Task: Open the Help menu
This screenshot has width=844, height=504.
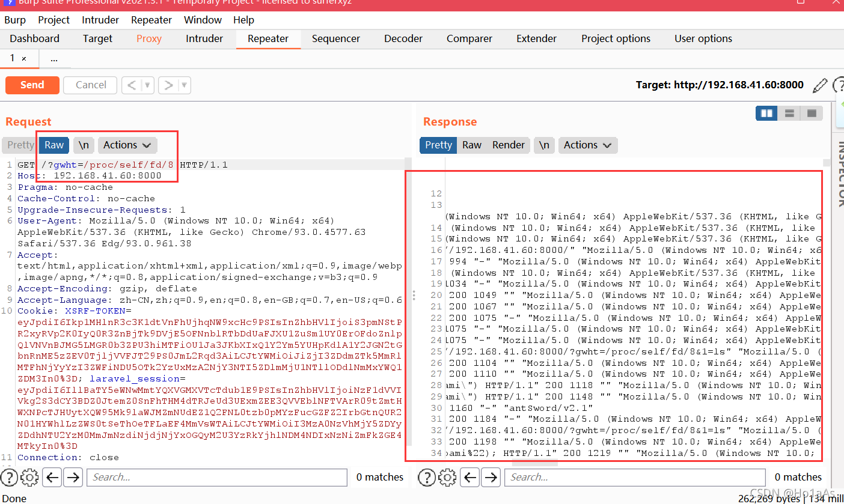Action: click(x=243, y=20)
